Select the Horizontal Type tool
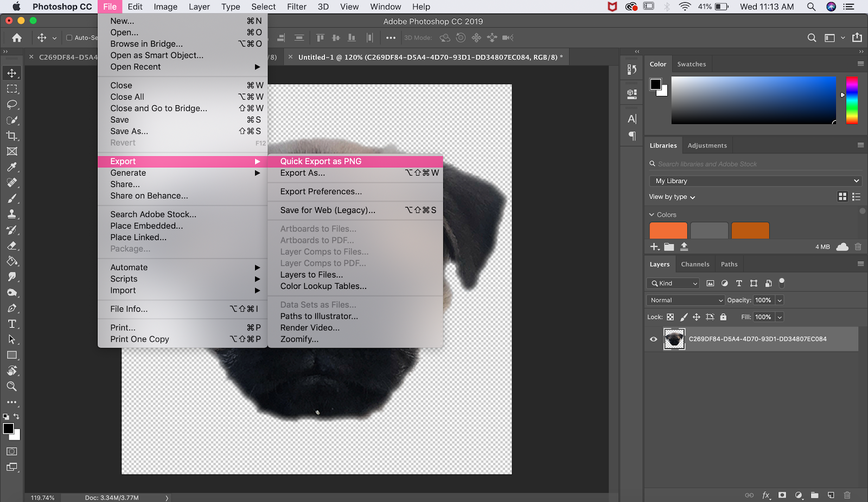The width and height of the screenshot is (868, 502). (x=12, y=324)
